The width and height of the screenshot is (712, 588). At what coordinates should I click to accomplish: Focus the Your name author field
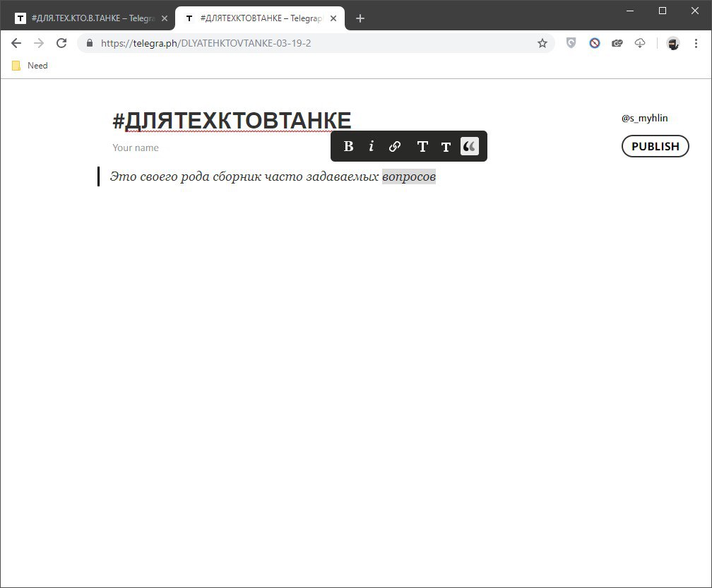coord(136,148)
